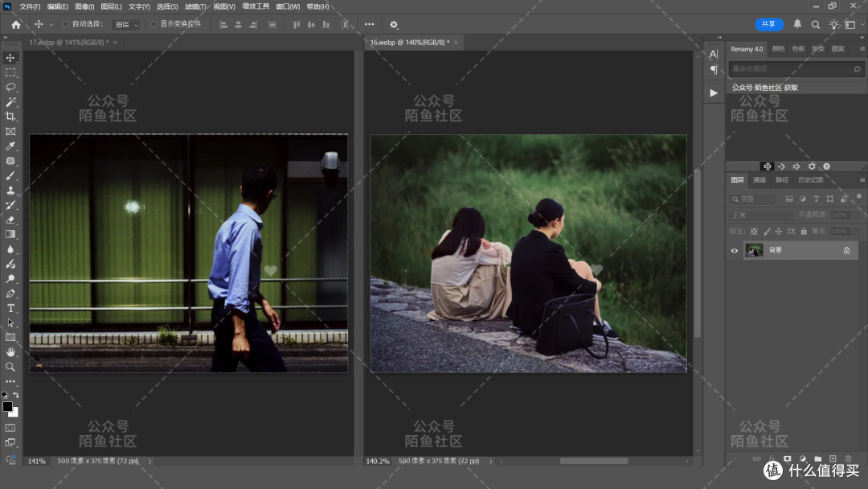
Task: Click the blue 共享 share button
Action: (769, 24)
